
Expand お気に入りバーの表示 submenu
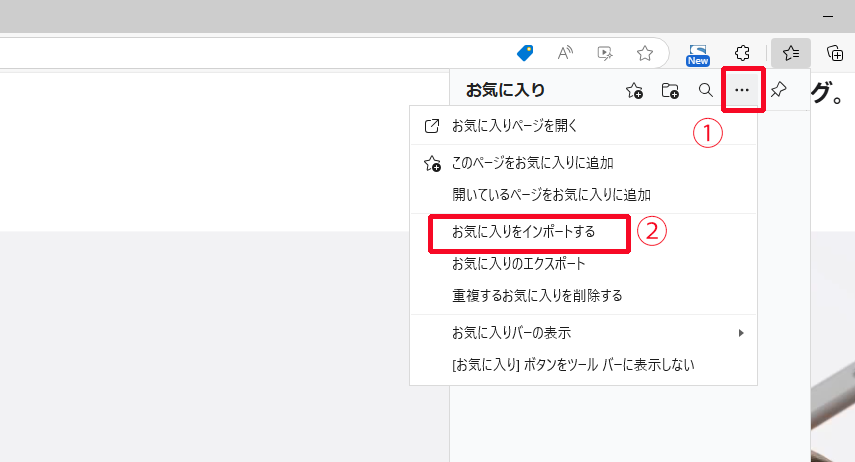(x=583, y=333)
